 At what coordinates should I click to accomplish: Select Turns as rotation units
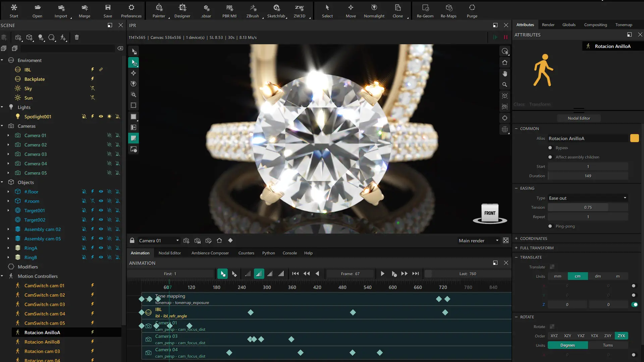pos(608,345)
